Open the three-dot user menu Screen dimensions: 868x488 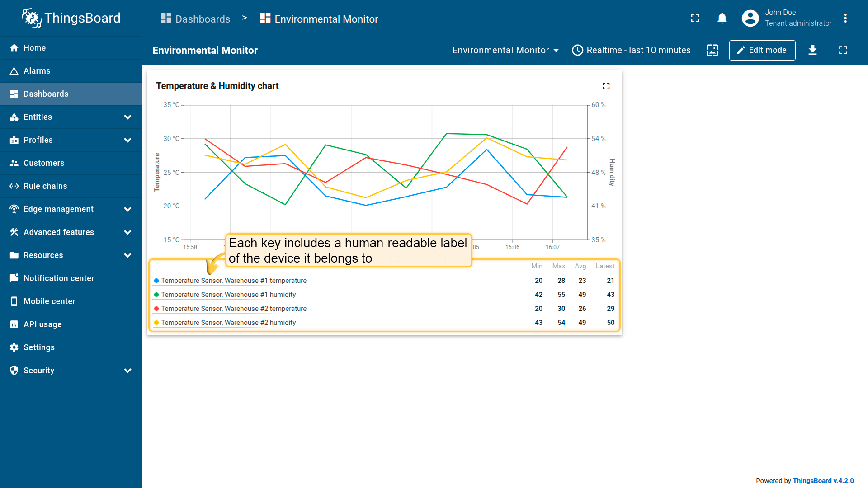pos(845,19)
